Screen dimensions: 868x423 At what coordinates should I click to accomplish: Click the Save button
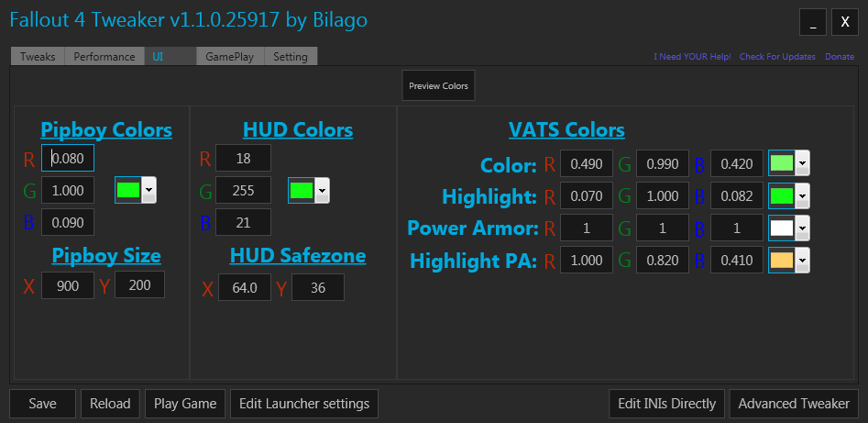tap(42, 404)
